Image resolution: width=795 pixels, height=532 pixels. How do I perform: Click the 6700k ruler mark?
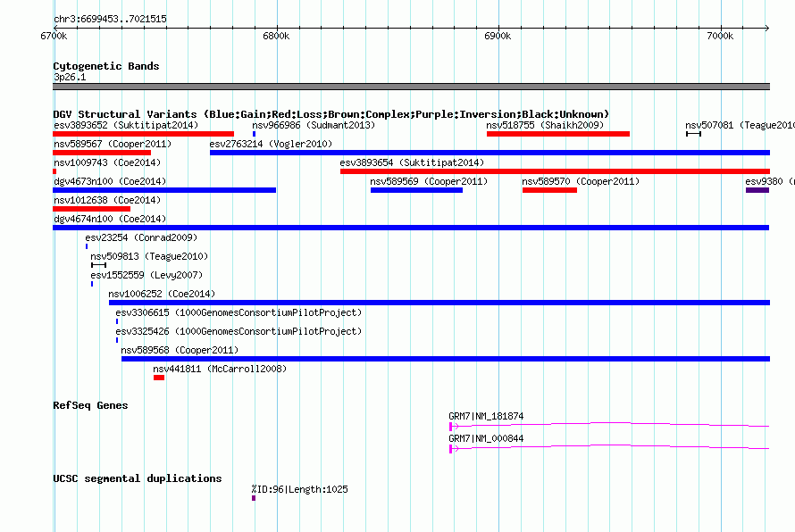pos(54,36)
